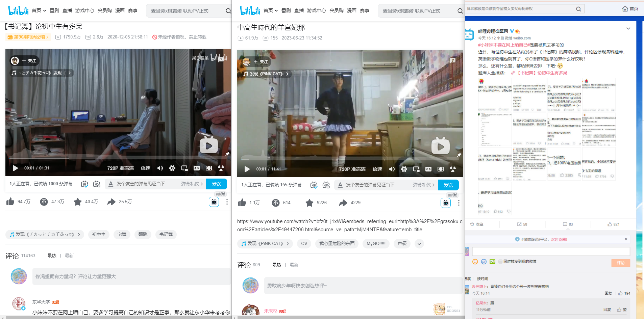This screenshot has height=319, width=644.
Task: Switch to 最新 in the 114163 comments section
Action: [69, 256]
